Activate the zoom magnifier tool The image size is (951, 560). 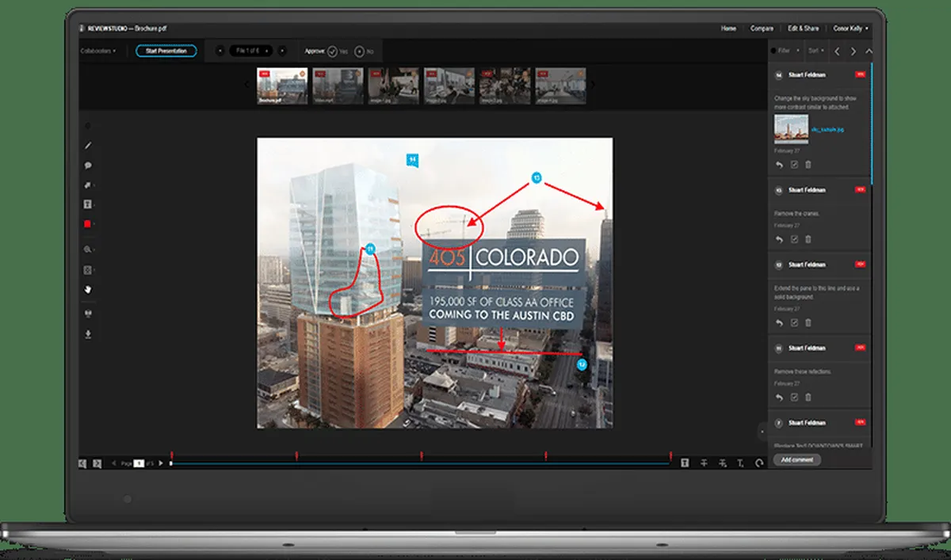[88, 248]
